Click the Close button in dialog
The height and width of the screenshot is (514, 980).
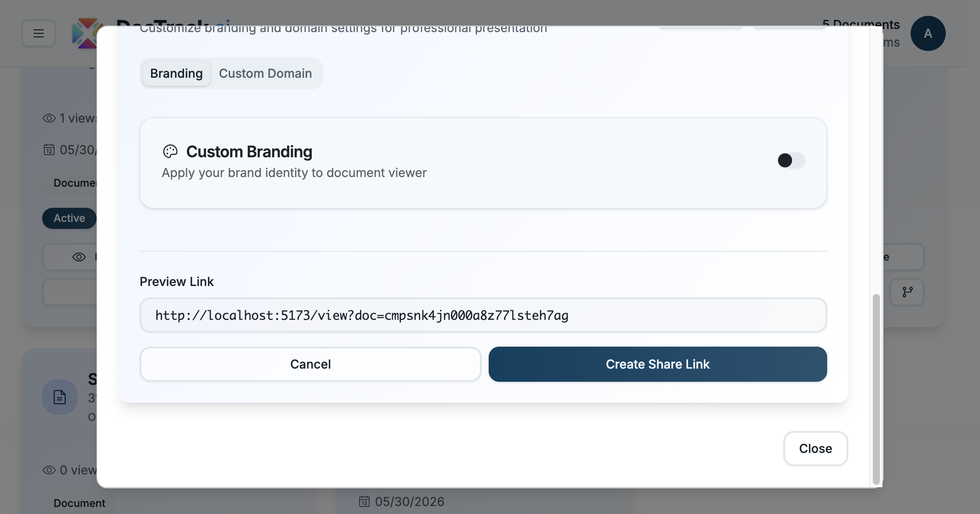[815, 449]
